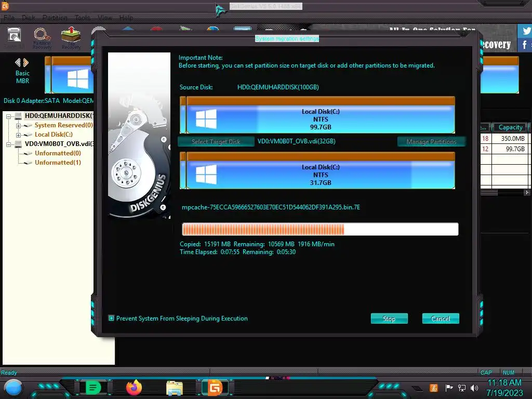The height and width of the screenshot is (399, 532).
Task: Click the Cancel button
Action: [441, 318]
